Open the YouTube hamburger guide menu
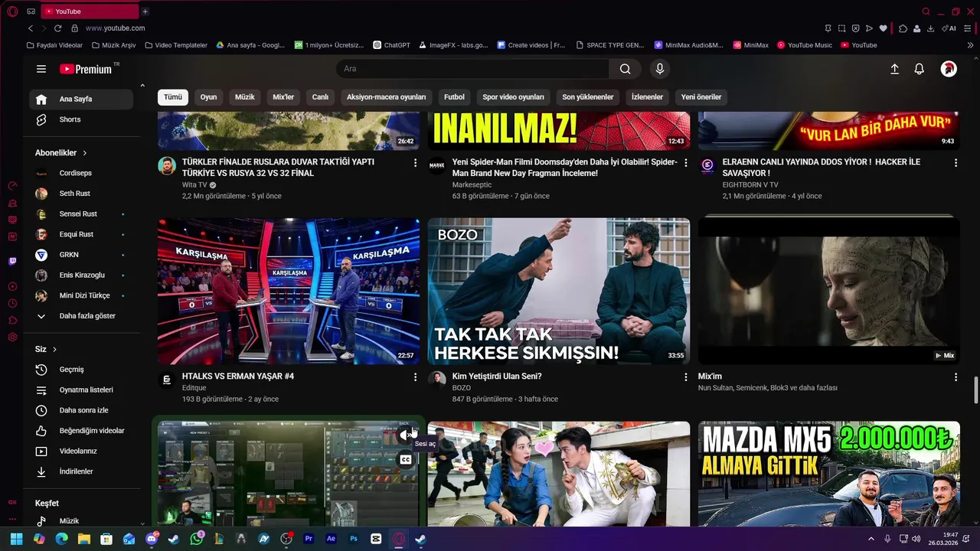980x551 pixels. pyautogui.click(x=41, y=69)
